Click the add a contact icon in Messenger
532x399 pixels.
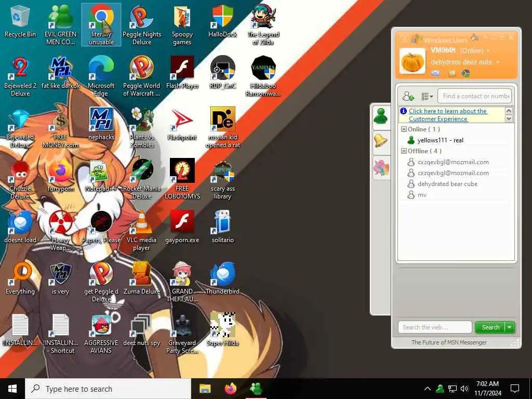point(408,96)
